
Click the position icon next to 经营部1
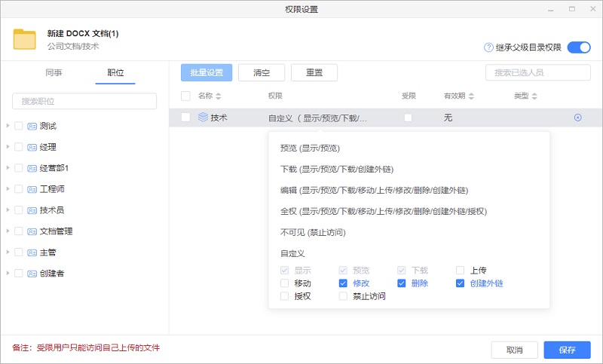click(32, 168)
